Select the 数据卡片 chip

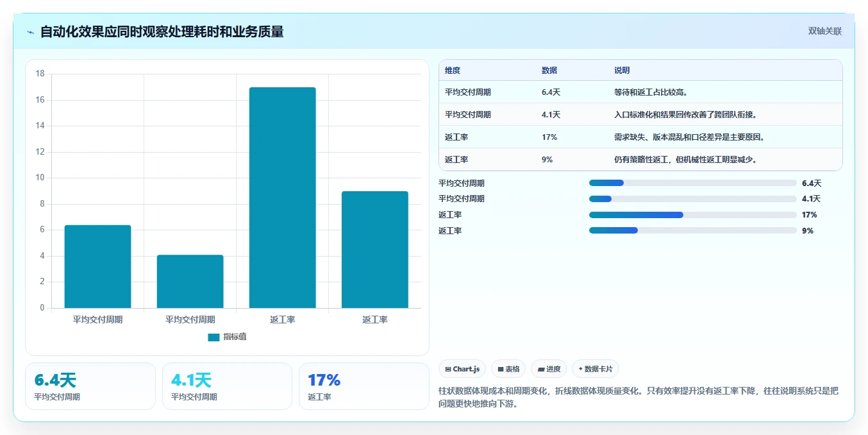pos(596,369)
